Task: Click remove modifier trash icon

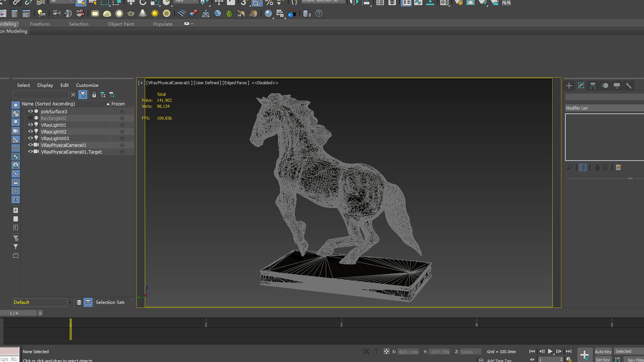Action: click(x=605, y=168)
